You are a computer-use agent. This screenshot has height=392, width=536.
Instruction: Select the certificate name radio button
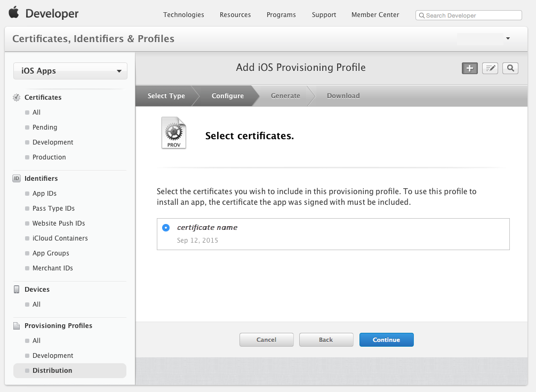click(x=166, y=227)
